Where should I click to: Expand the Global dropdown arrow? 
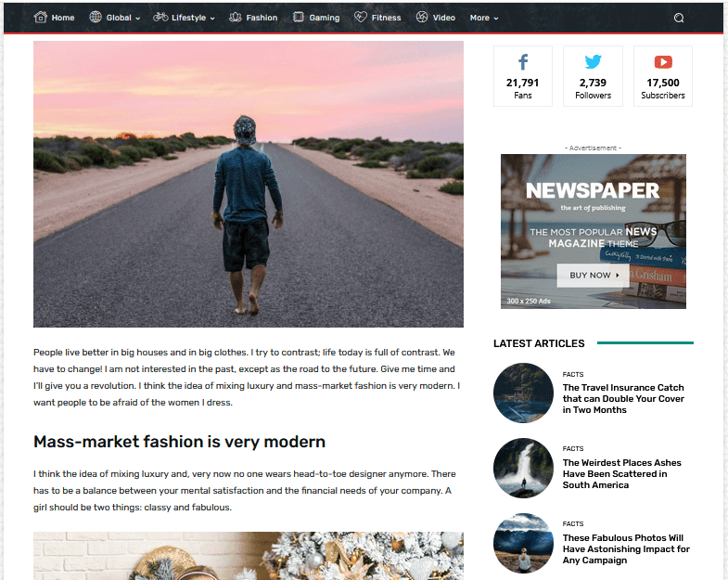pyautogui.click(x=138, y=19)
